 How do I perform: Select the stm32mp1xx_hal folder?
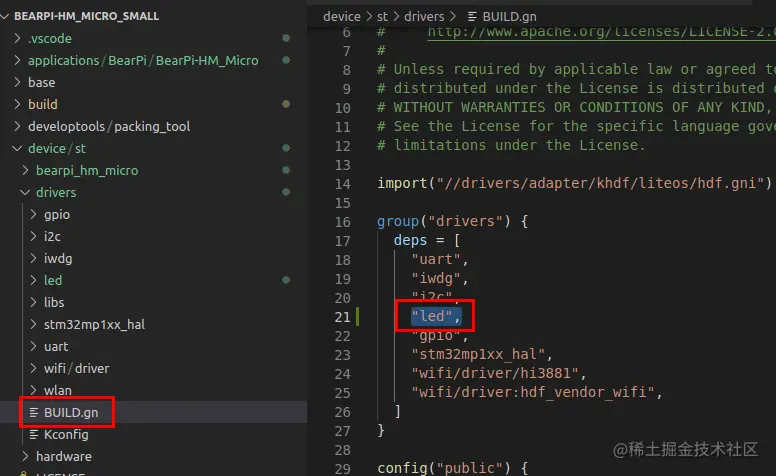click(94, 324)
